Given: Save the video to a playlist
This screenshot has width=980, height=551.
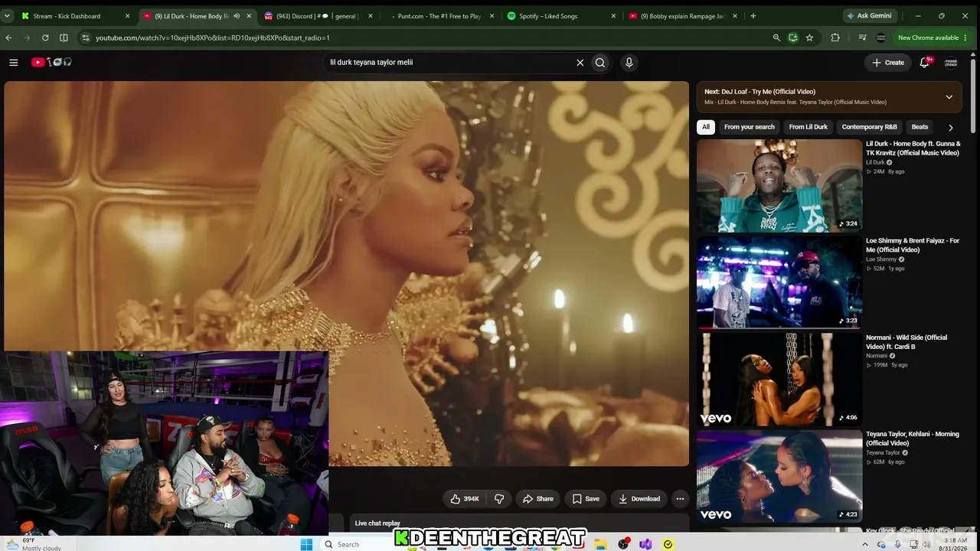Looking at the screenshot, I should click(586, 499).
